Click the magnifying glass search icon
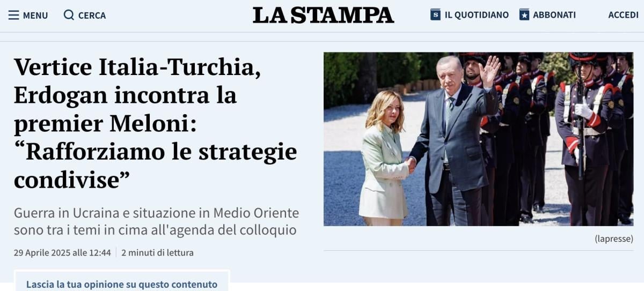 tap(69, 15)
